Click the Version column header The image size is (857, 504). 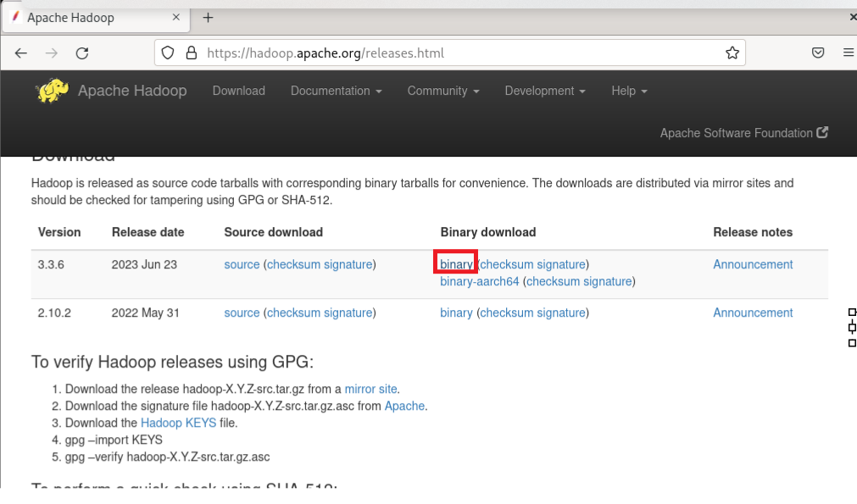(x=59, y=232)
